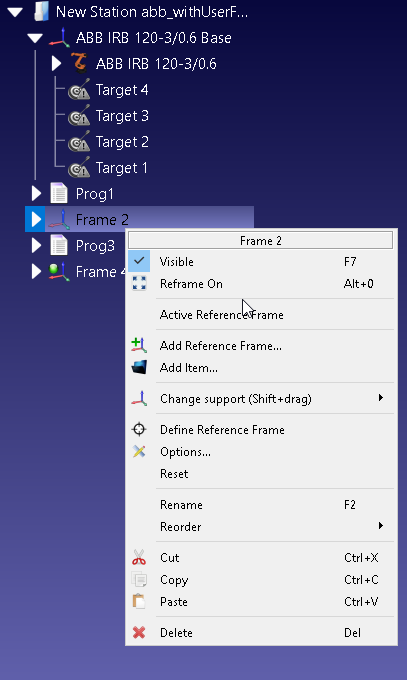Click the ABB IRB 120-3/0.6 Base frame icon
Viewport: 407px width, 680px height.
click(59, 38)
